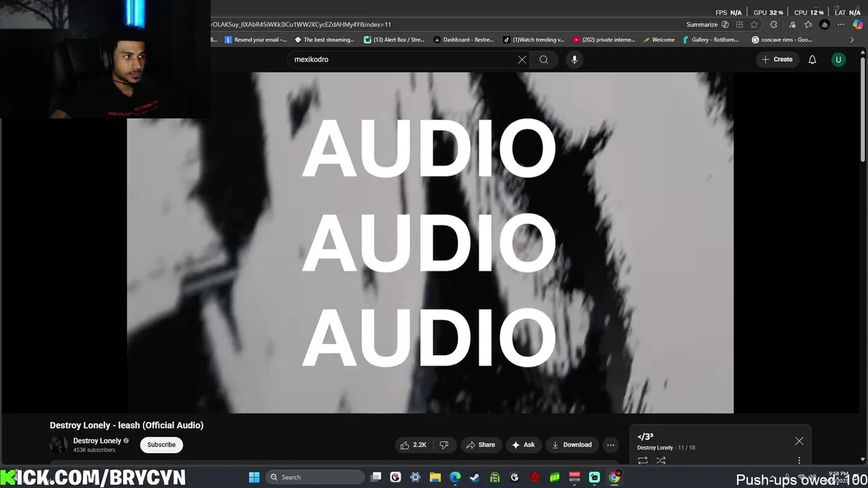
Task: Open Settings gear on taskbar
Action: (x=416, y=477)
